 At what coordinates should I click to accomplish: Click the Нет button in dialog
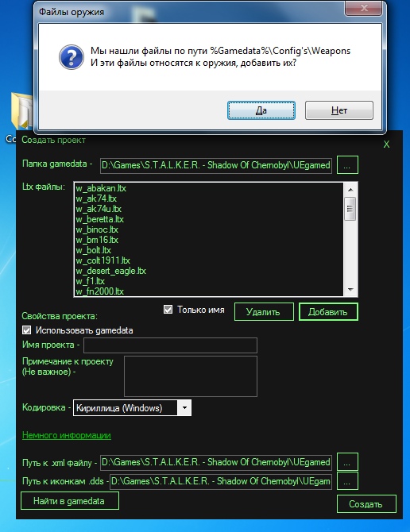point(339,110)
